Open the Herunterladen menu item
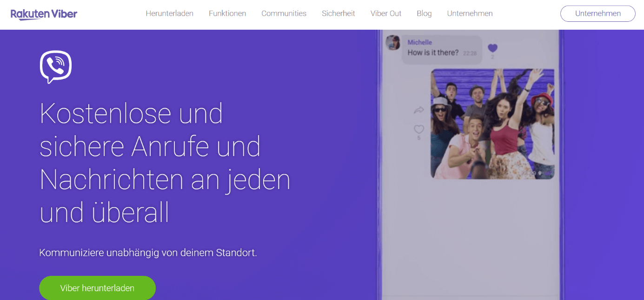The width and height of the screenshot is (644, 300). (169, 13)
